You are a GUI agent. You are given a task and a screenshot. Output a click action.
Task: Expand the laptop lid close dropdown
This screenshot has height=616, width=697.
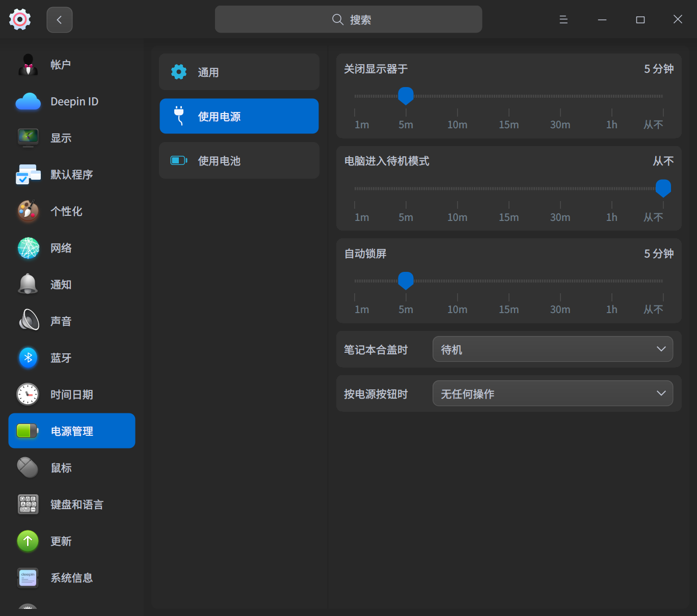(552, 349)
